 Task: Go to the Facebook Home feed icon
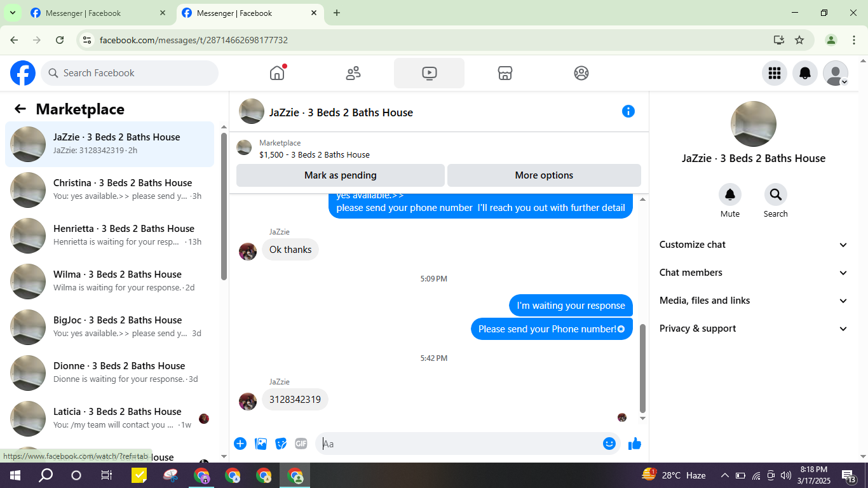coord(277,73)
